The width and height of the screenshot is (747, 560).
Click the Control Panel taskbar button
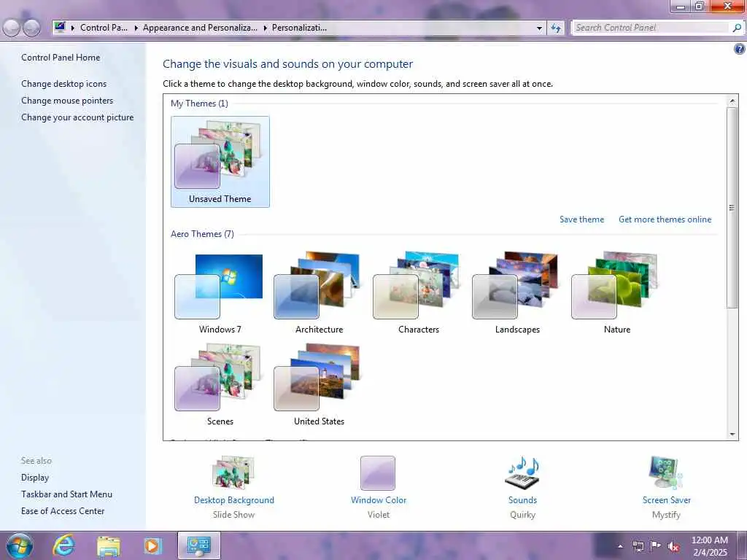(199, 545)
